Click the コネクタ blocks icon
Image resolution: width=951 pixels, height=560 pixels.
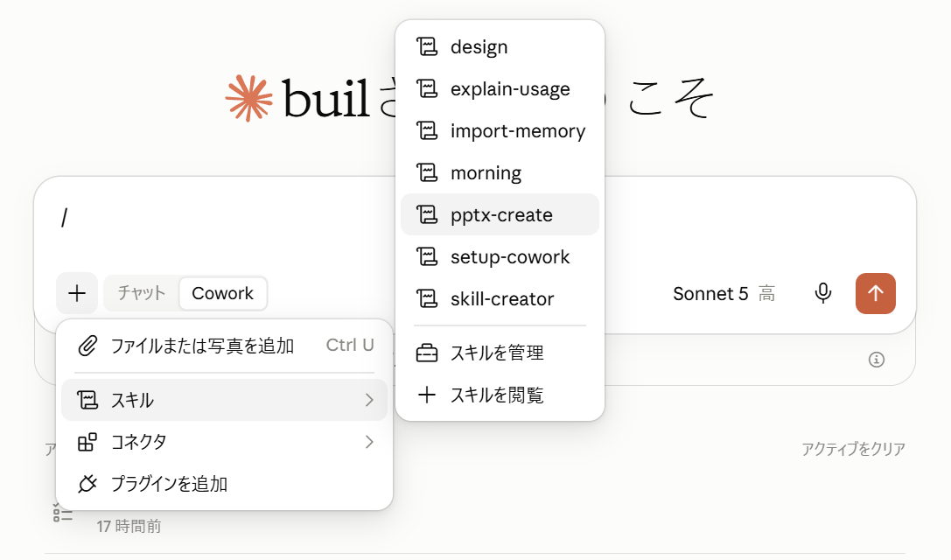pyautogui.click(x=87, y=442)
